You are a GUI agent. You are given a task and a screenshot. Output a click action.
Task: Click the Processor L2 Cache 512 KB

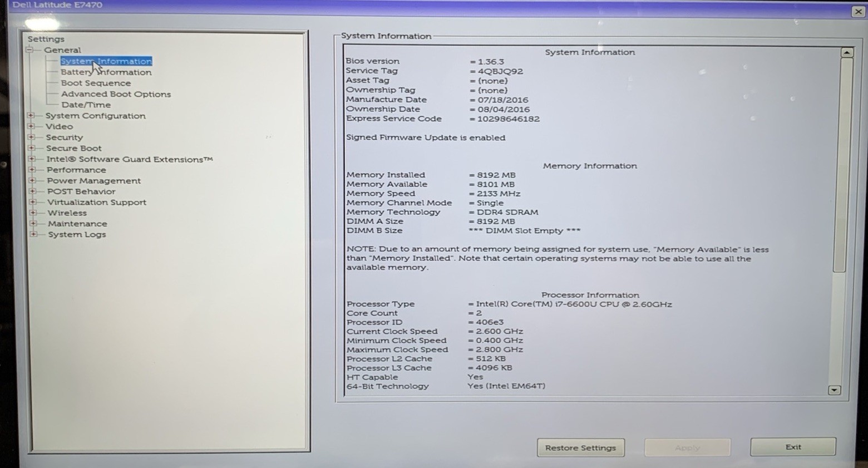[491, 359]
